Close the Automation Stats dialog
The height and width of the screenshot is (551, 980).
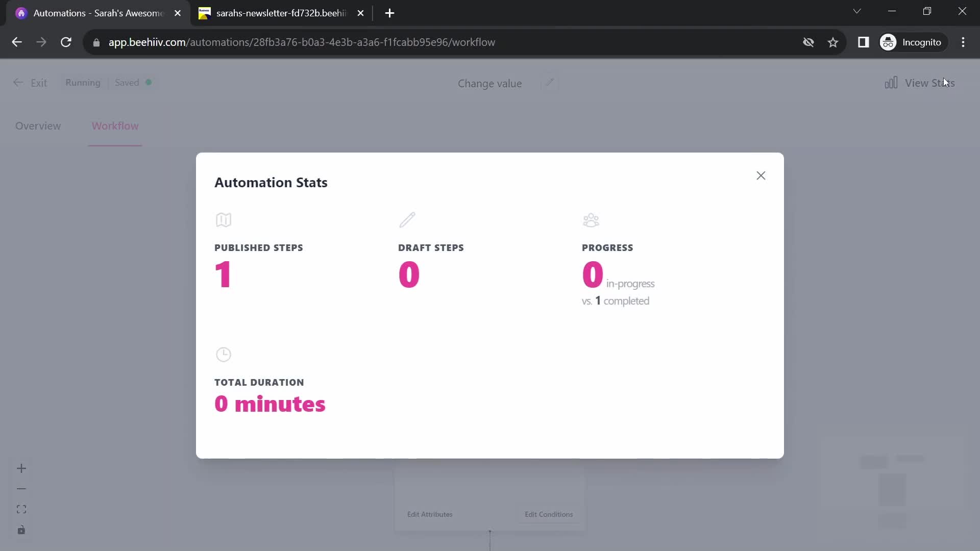(761, 176)
